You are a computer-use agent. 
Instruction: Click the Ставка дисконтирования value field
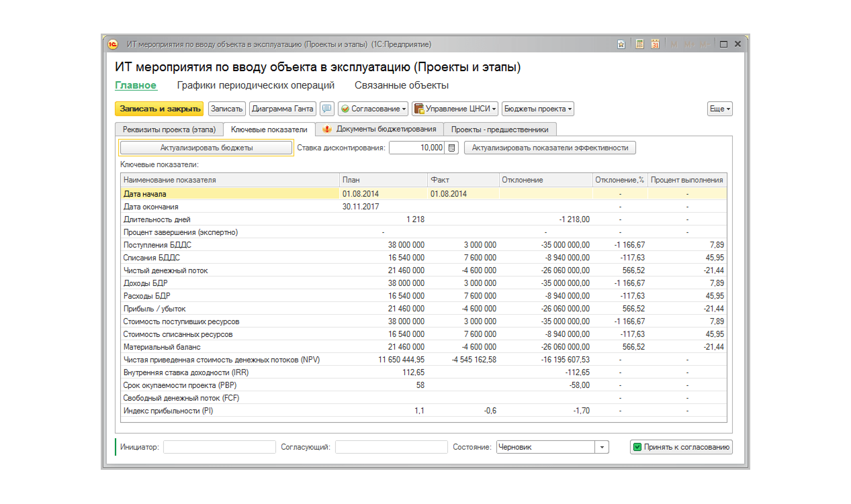coord(417,148)
